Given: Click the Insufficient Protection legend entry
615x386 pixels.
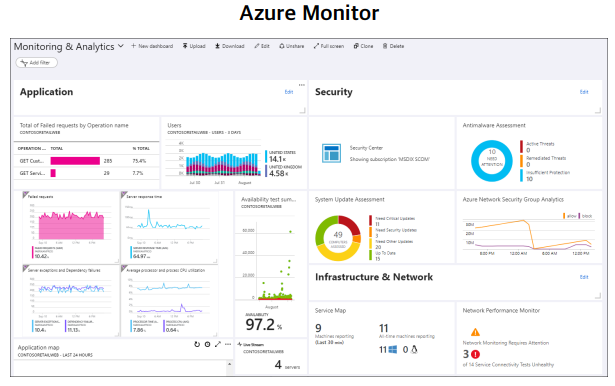Looking at the screenshot, I should 545,175.
